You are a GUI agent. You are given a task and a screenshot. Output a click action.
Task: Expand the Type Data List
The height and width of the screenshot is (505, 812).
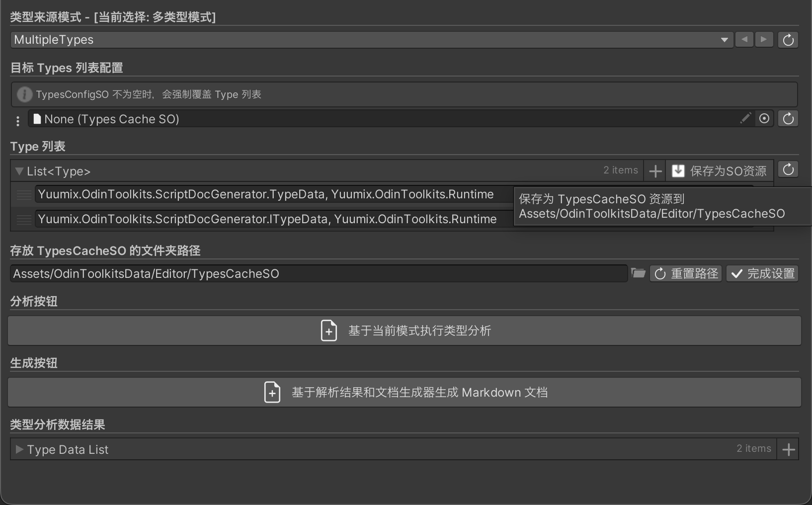tap(19, 449)
